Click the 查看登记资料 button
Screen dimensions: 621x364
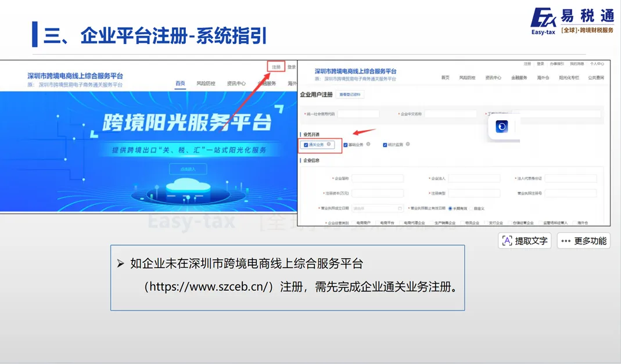(x=350, y=95)
